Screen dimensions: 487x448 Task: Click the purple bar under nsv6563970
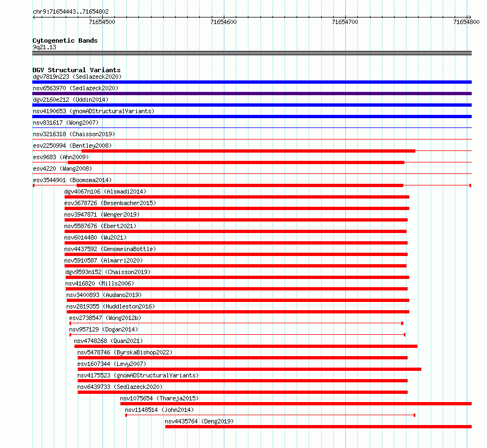(252, 94)
